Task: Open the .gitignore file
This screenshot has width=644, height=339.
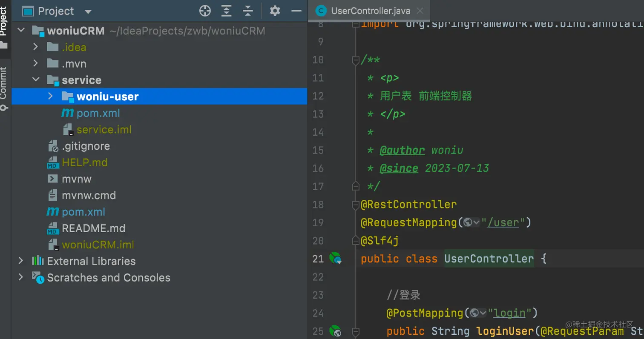Action: (x=86, y=146)
